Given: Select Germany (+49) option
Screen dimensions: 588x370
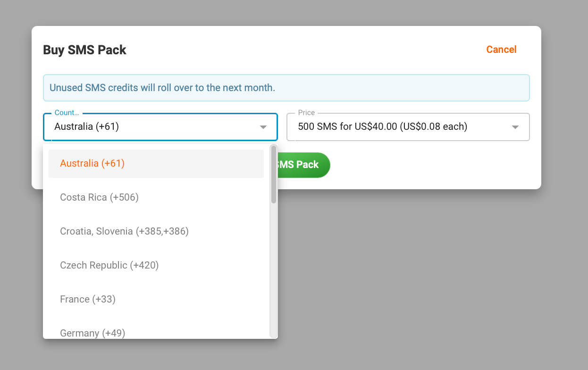Looking at the screenshot, I should pyautogui.click(x=92, y=332).
